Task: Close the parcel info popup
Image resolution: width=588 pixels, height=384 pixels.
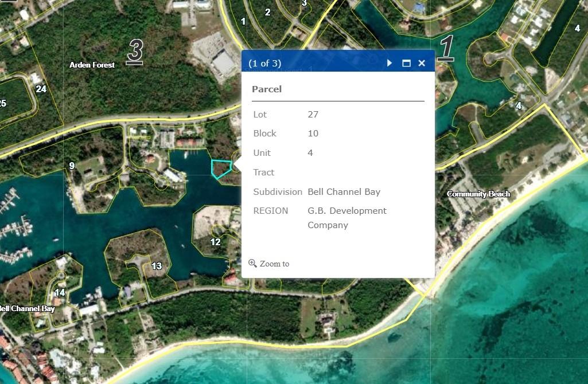Action: click(422, 63)
